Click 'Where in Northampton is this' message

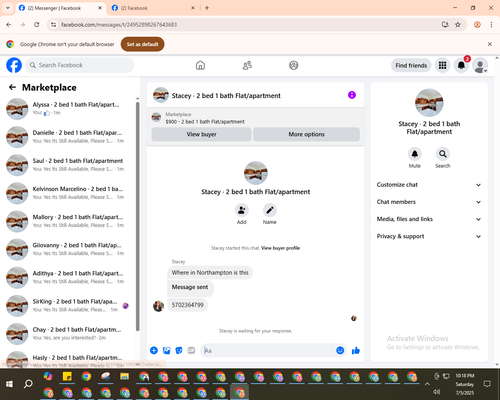pos(210,273)
